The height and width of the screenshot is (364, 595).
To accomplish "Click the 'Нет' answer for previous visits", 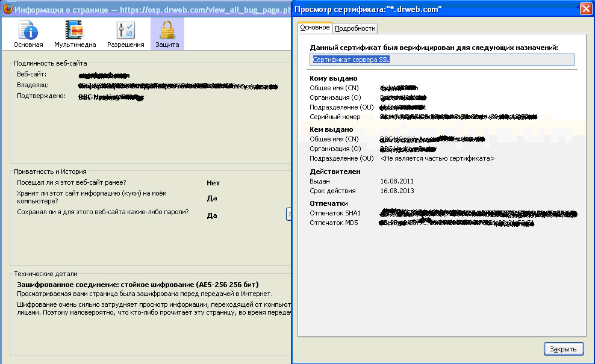I will pyautogui.click(x=213, y=183).
